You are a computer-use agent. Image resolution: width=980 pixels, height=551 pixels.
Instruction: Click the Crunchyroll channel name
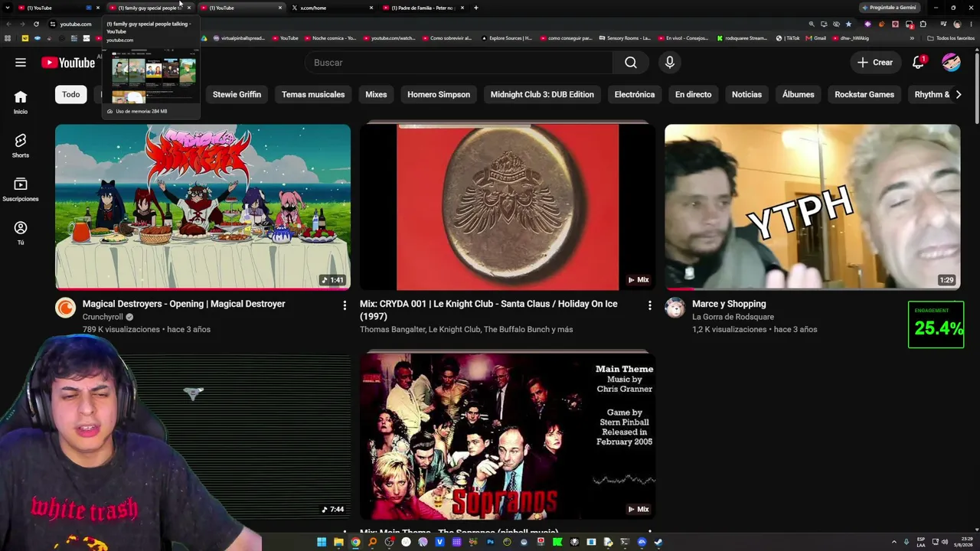[x=103, y=317]
